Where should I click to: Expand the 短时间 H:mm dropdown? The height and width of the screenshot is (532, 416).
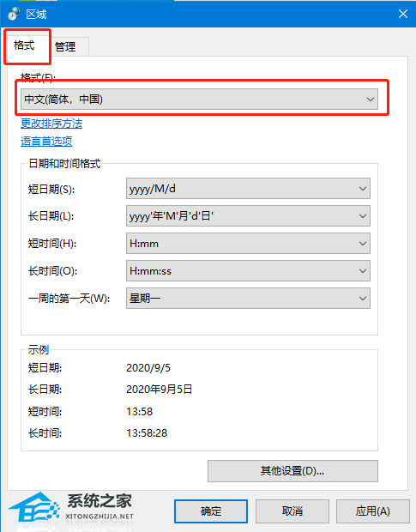click(248, 244)
